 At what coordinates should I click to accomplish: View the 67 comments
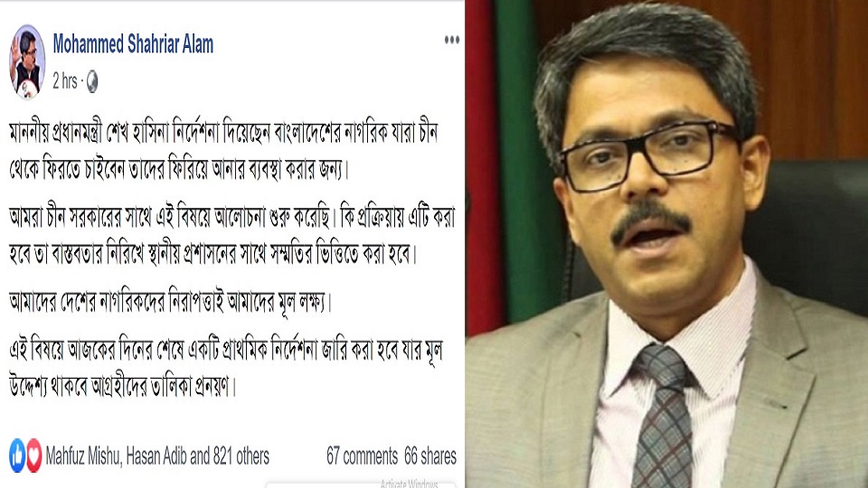[x=362, y=455]
